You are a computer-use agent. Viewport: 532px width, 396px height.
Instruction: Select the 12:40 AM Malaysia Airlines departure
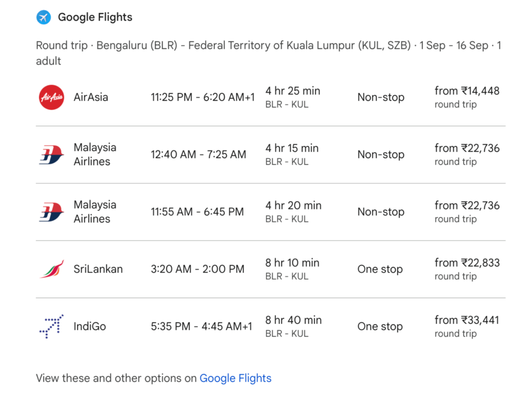tap(198, 154)
